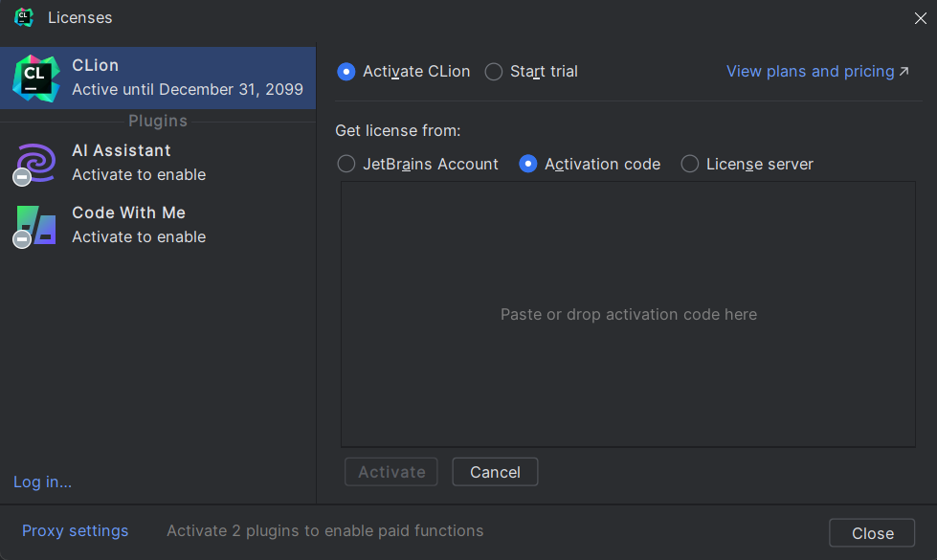Select the Code With Me list entry

tap(158, 225)
